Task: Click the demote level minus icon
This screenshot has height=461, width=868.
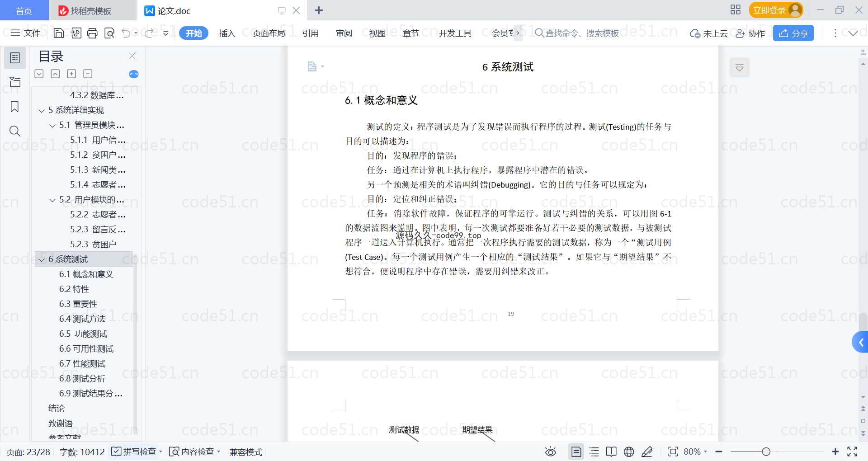Action: tap(88, 74)
